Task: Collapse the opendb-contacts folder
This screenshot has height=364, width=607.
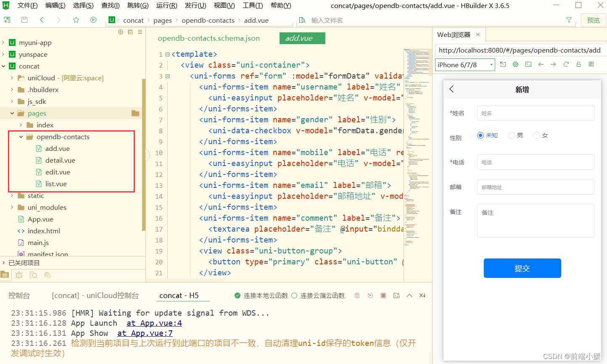Action: tap(21, 137)
